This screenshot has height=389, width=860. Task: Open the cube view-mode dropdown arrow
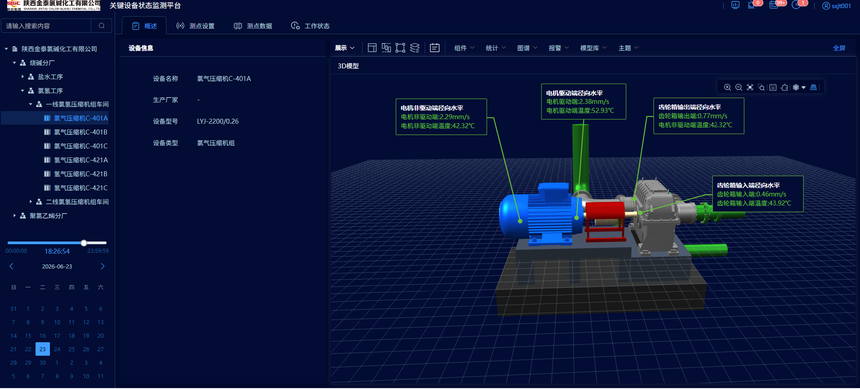click(x=804, y=87)
